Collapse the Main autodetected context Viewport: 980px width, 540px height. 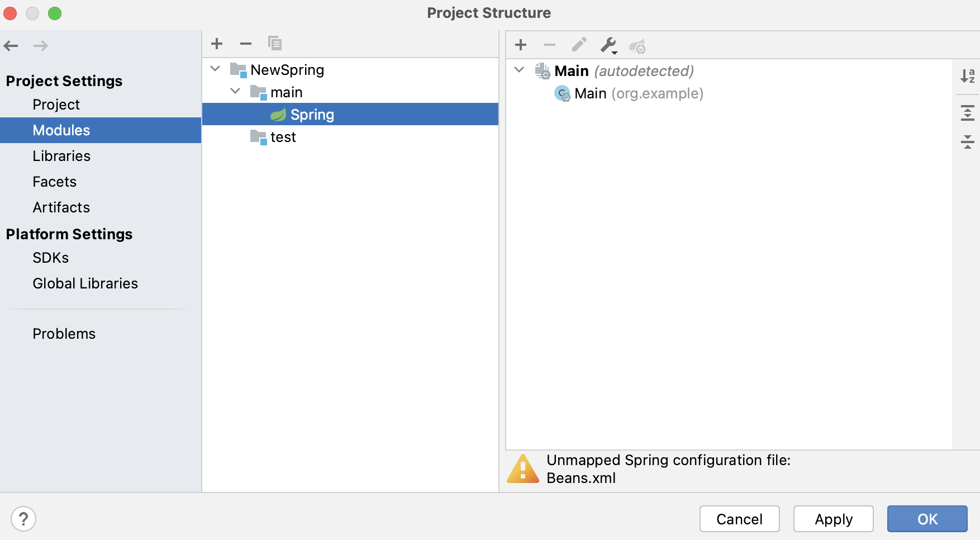pyautogui.click(x=519, y=70)
